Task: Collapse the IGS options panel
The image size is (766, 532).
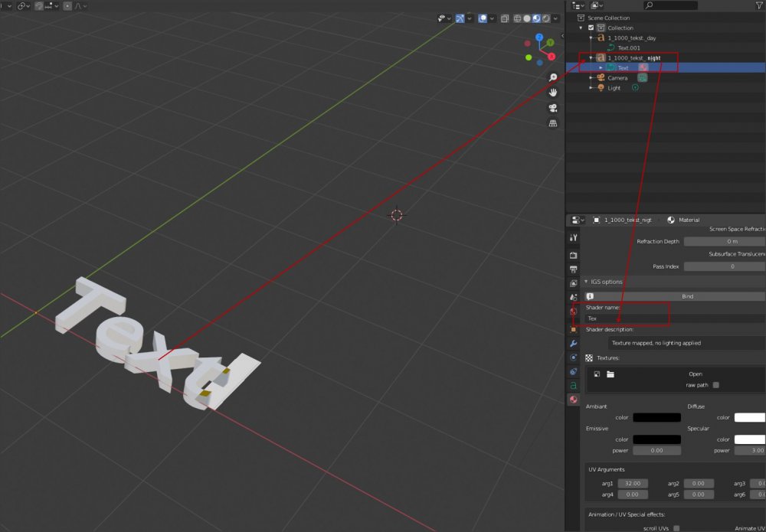Action: coord(587,282)
